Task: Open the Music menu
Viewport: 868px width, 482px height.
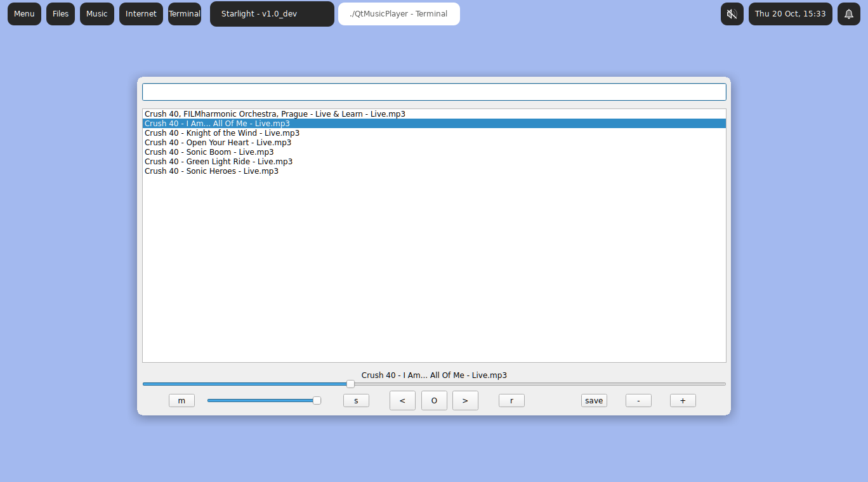Action: click(x=96, y=13)
